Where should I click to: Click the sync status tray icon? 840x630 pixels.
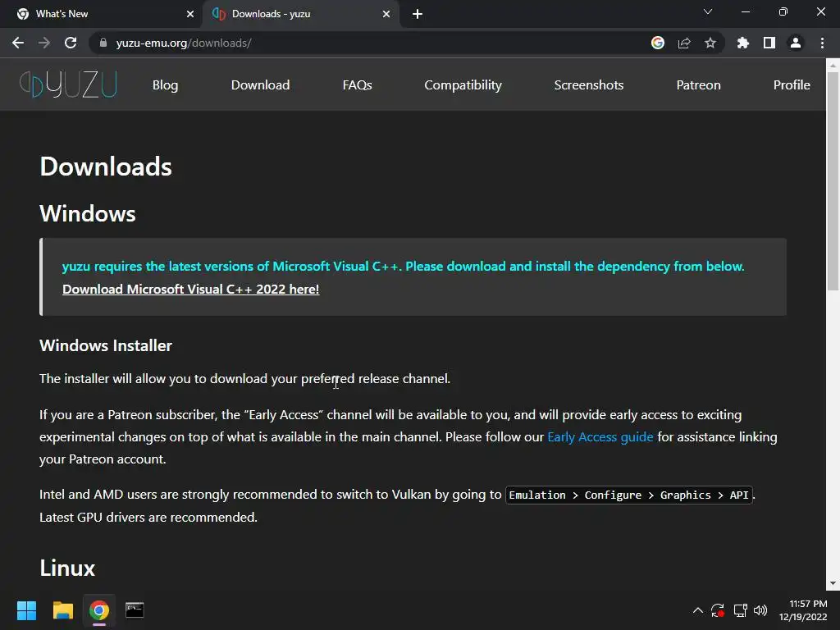coord(718,610)
